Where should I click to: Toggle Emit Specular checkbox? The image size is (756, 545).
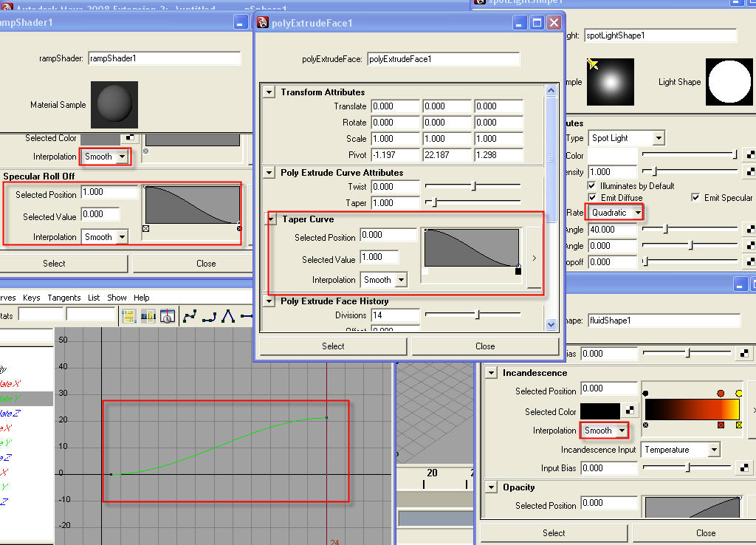695,197
